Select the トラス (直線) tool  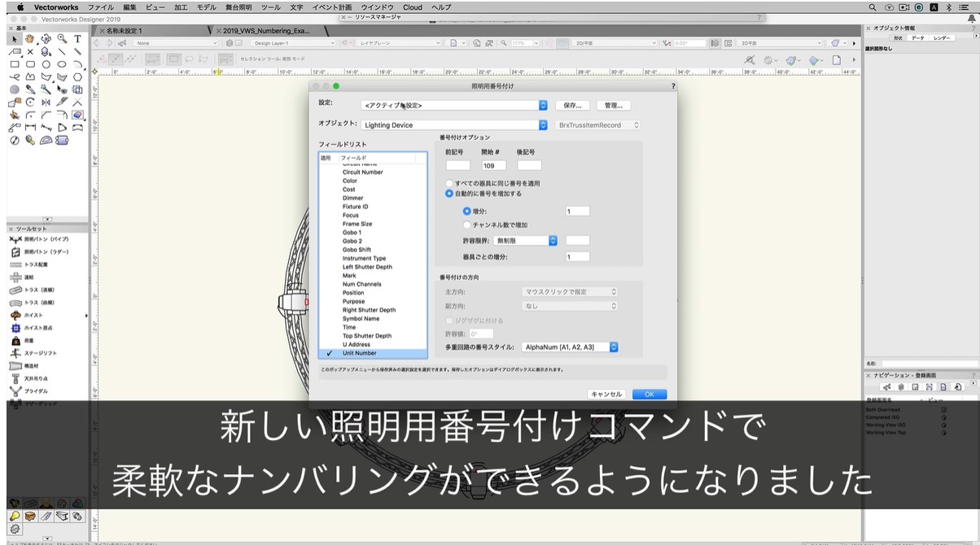click(x=33, y=290)
